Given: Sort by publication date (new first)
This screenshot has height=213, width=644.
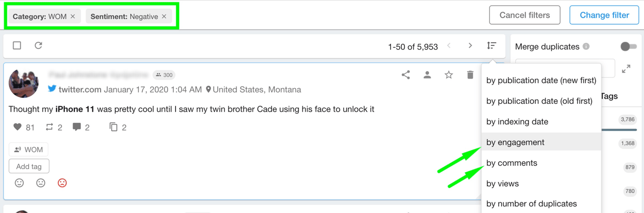Looking at the screenshot, I should tap(541, 81).
